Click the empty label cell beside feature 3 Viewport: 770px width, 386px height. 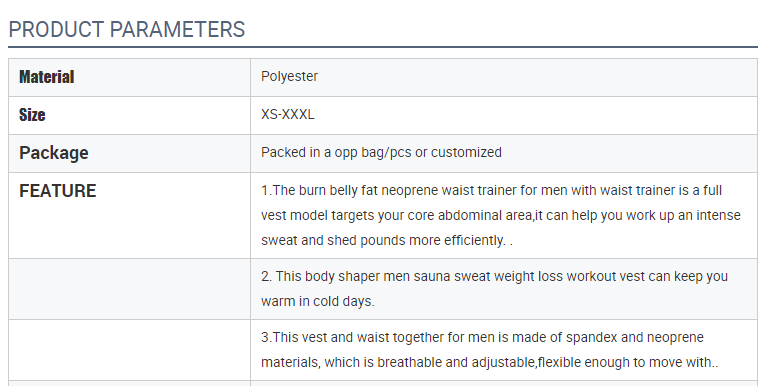coord(129,350)
